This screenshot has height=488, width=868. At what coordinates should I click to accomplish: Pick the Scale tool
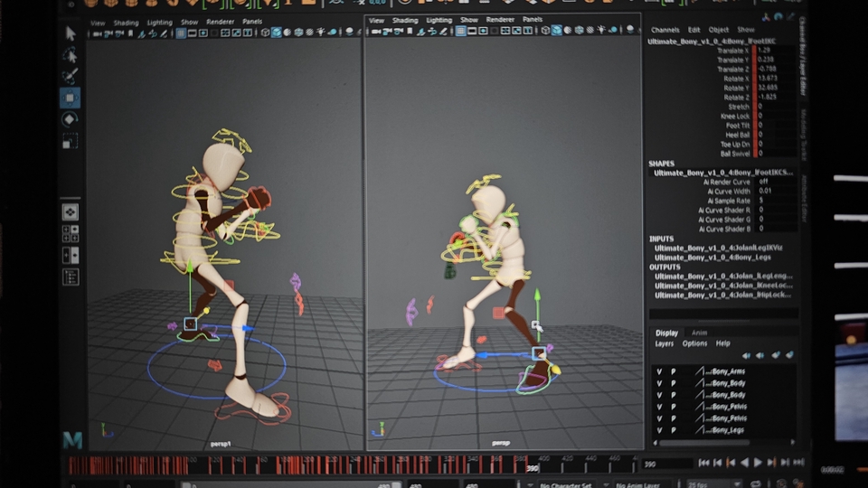(71, 141)
